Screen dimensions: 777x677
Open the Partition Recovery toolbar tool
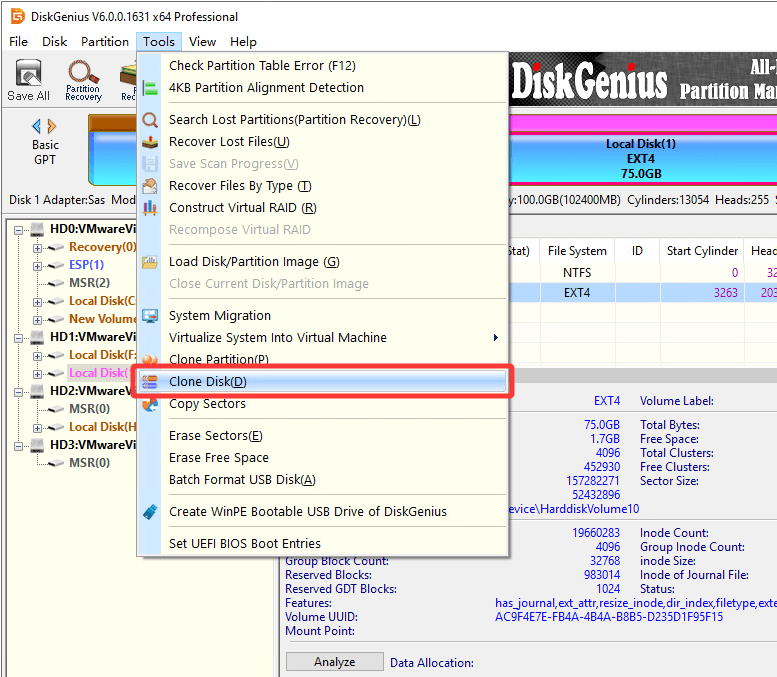click(83, 80)
